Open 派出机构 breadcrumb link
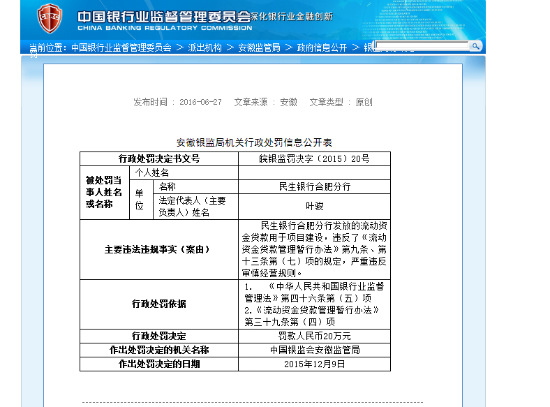Screen dimensions: 550x407 point(204,47)
